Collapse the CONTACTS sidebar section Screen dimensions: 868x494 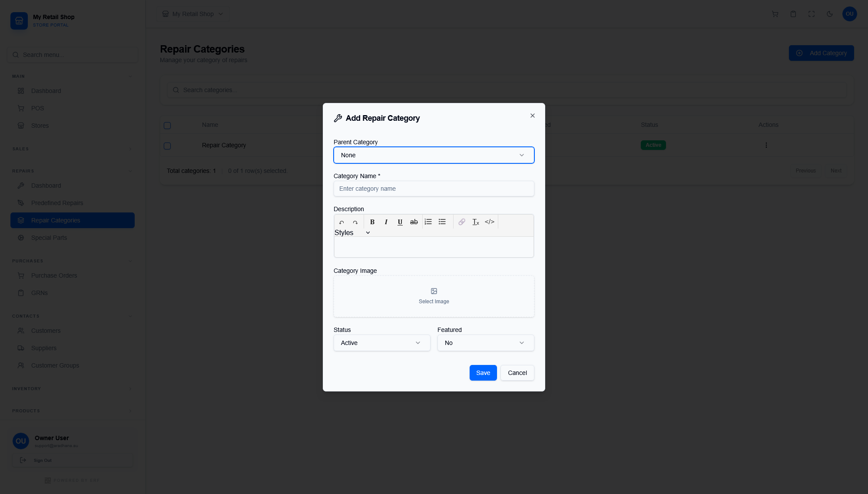point(130,316)
